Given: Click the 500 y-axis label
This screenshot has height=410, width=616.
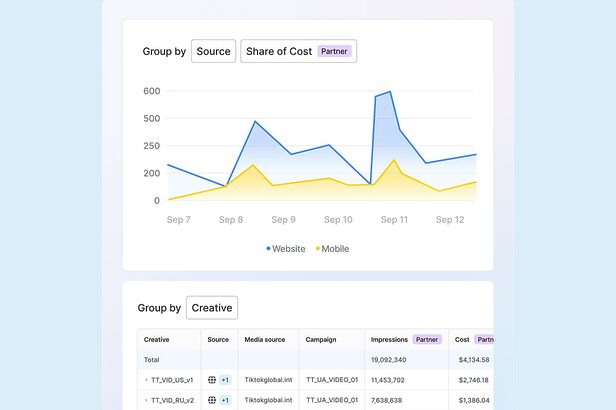Looking at the screenshot, I should pos(152,119).
